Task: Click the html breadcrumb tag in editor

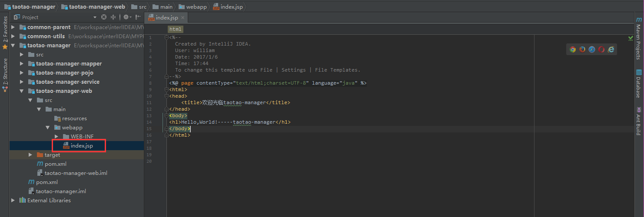Action: (175, 30)
